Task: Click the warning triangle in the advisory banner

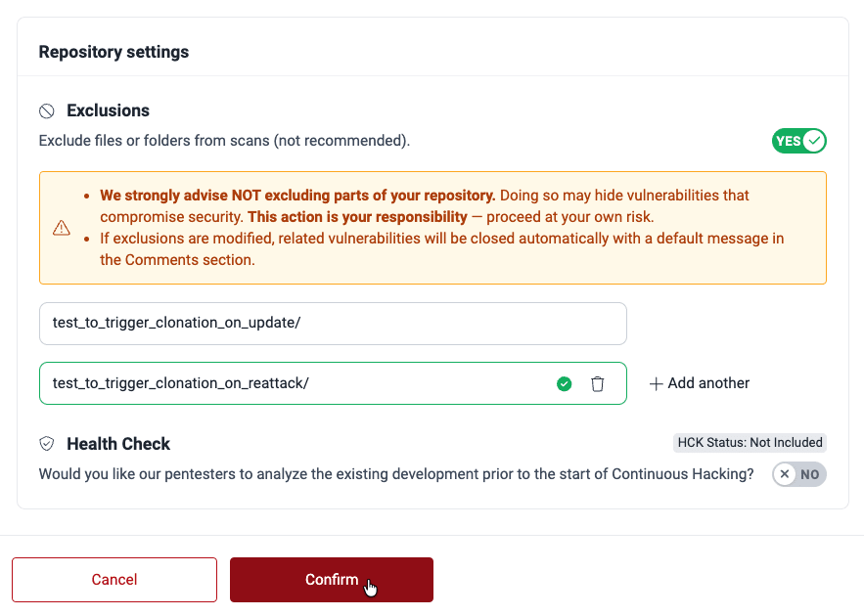Action: (62, 227)
